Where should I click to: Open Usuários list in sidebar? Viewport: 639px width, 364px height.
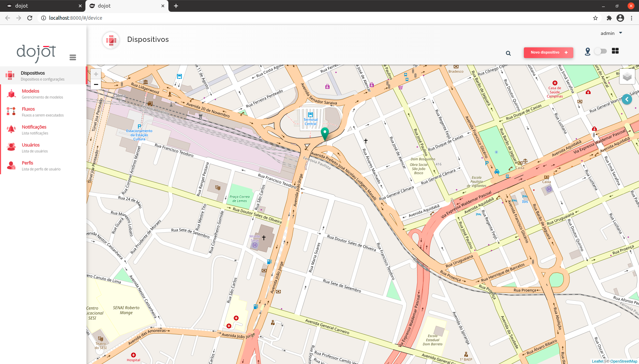click(43, 147)
